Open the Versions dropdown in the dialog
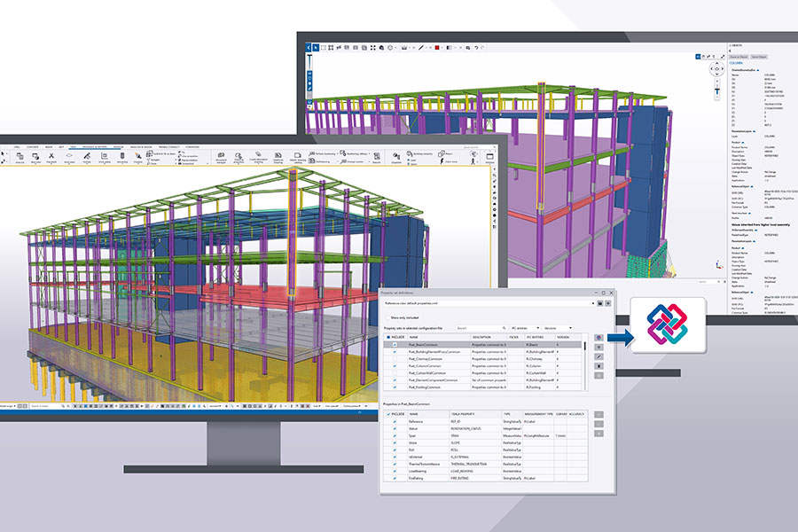The image size is (798, 532). pos(570,327)
